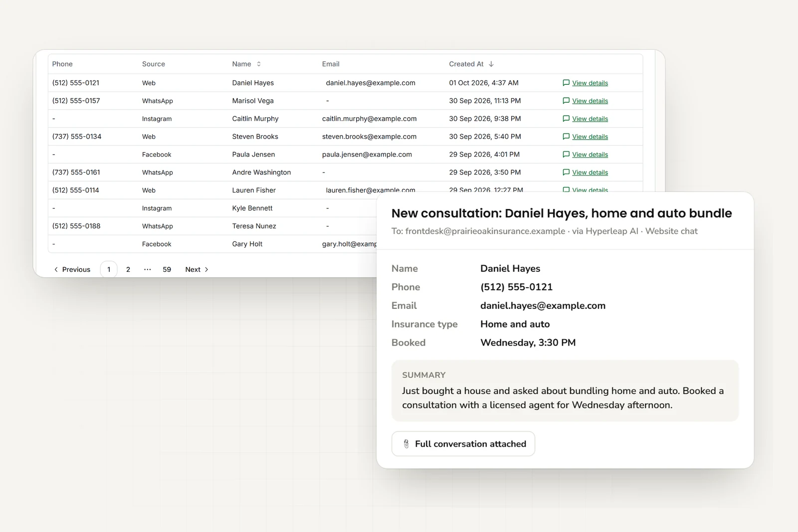
Task: Click View details for Daniel Hayes
Action: [x=590, y=83]
